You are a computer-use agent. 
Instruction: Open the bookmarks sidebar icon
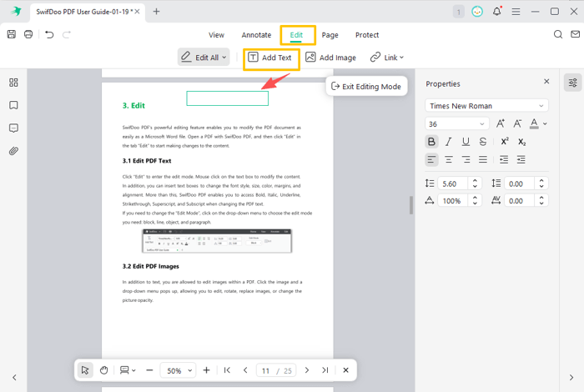[13, 105]
